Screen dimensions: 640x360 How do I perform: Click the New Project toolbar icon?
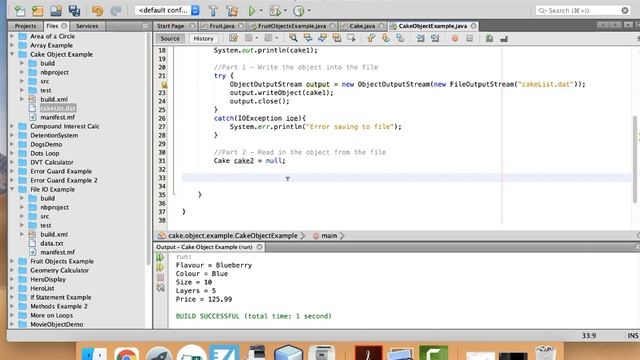38,11
